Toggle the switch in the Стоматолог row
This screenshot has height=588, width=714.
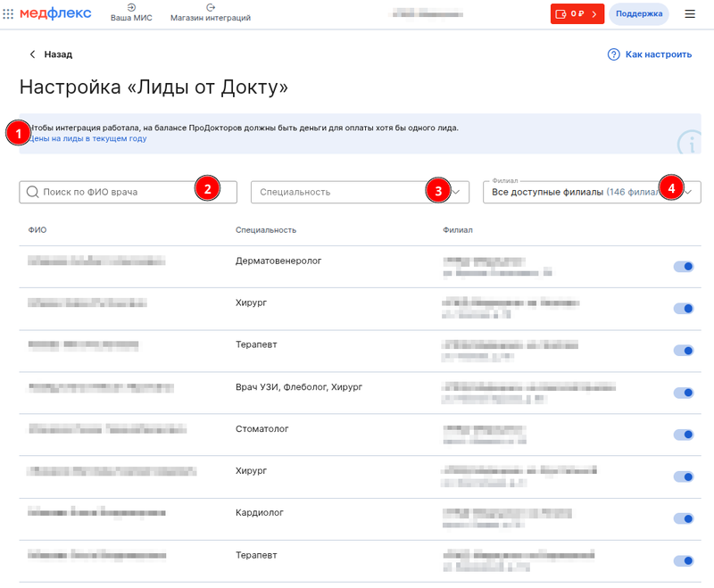[x=684, y=434]
